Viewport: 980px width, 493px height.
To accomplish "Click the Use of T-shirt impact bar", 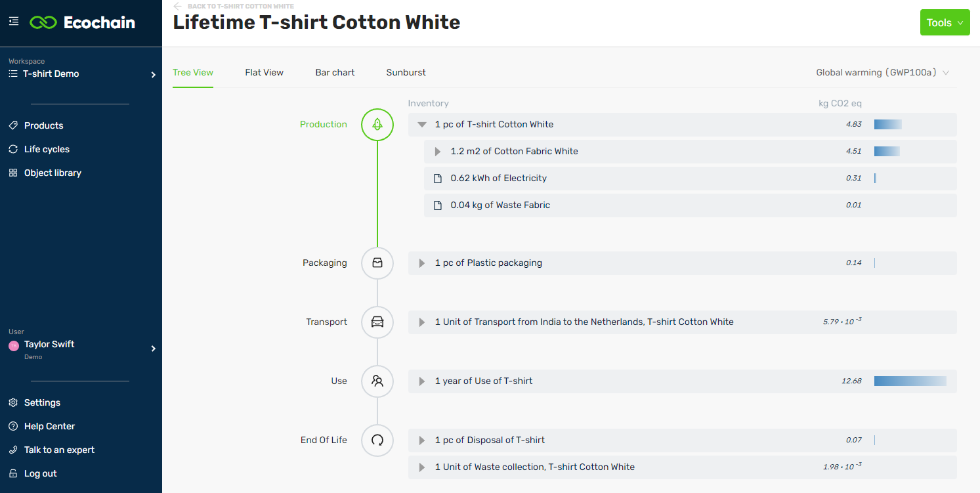I will click(910, 381).
